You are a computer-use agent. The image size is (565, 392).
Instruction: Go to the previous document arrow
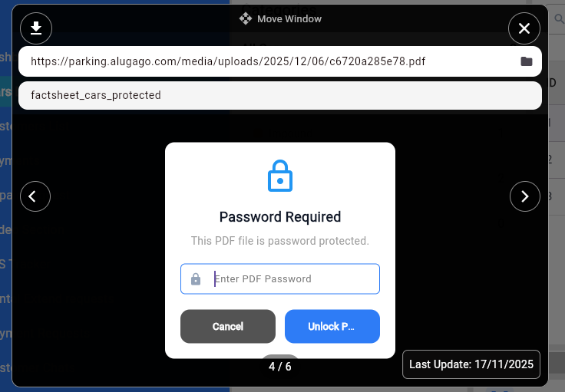[x=35, y=196]
